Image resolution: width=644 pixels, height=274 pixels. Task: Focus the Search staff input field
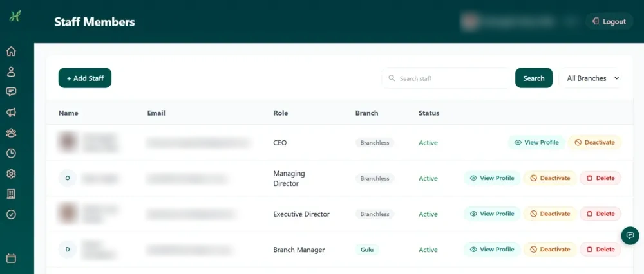point(446,78)
